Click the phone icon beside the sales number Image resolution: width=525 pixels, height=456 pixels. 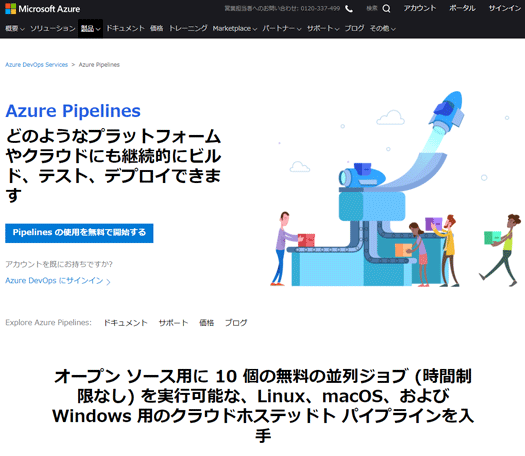click(349, 9)
